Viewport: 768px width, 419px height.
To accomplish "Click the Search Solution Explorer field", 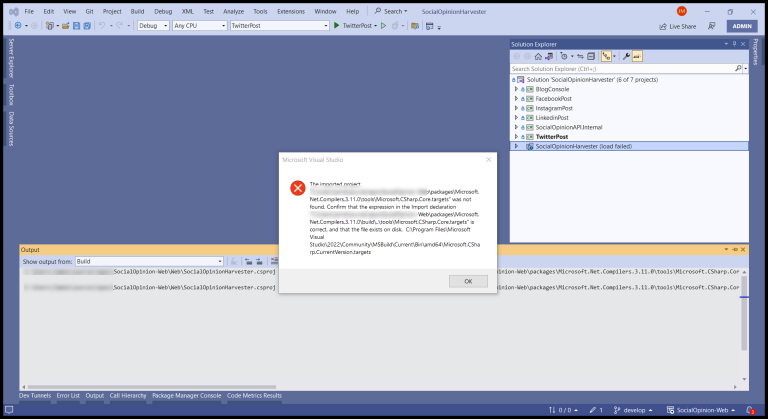I will (x=622, y=69).
